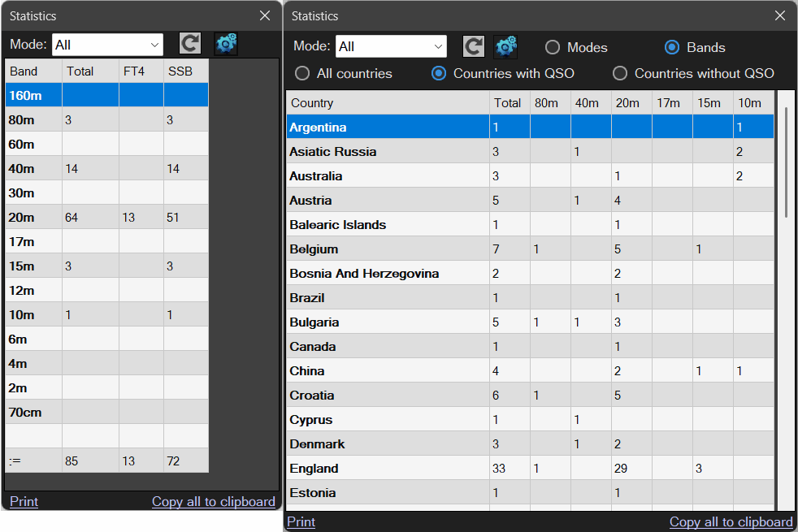The width and height of the screenshot is (798, 532).
Task: Choose All countries option
Action: tap(302, 73)
